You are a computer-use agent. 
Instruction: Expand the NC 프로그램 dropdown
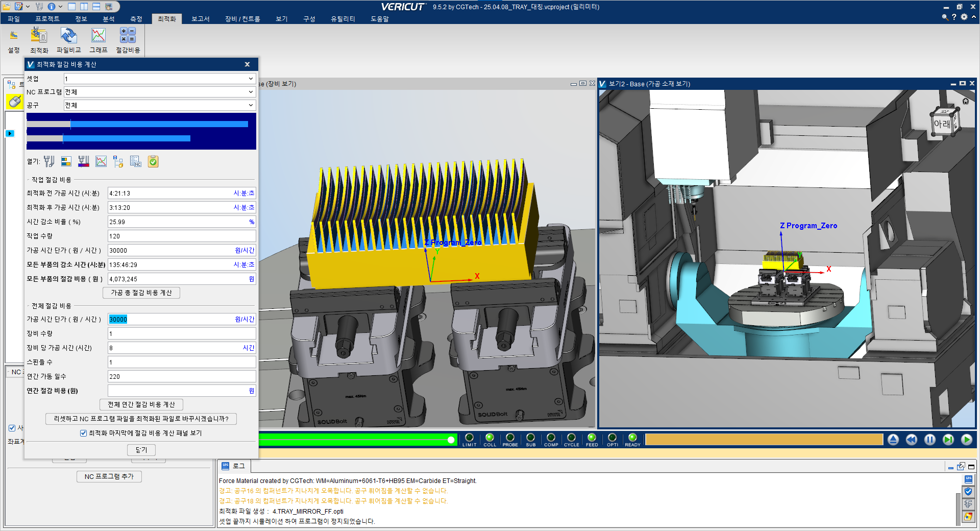[251, 92]
